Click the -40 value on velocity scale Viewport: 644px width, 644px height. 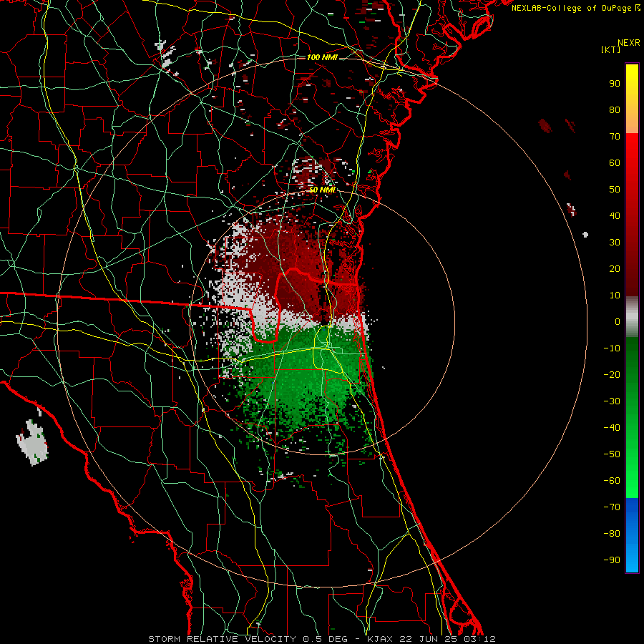(612, 428)
